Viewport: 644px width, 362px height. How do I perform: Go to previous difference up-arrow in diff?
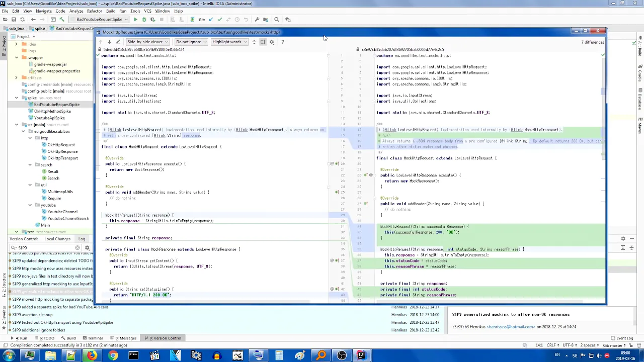(x=100, y=42)
